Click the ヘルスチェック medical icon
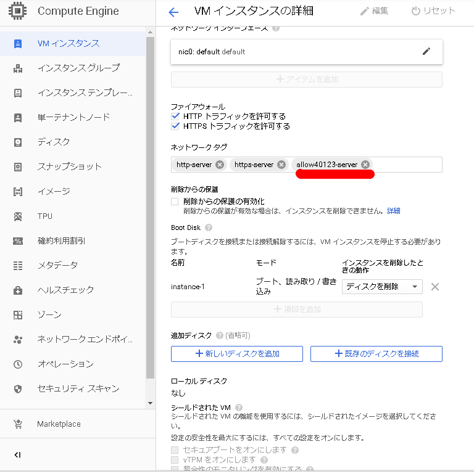474x476 pixels. (18, 290)
